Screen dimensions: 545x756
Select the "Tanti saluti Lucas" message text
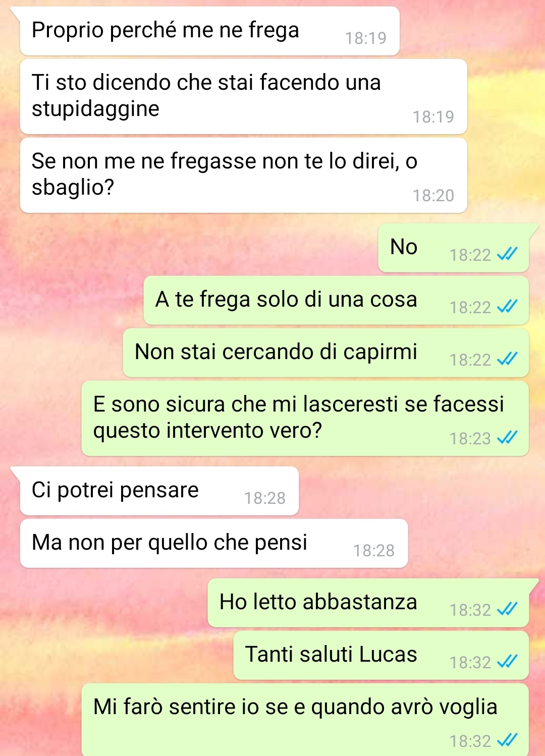click(331, 654)
